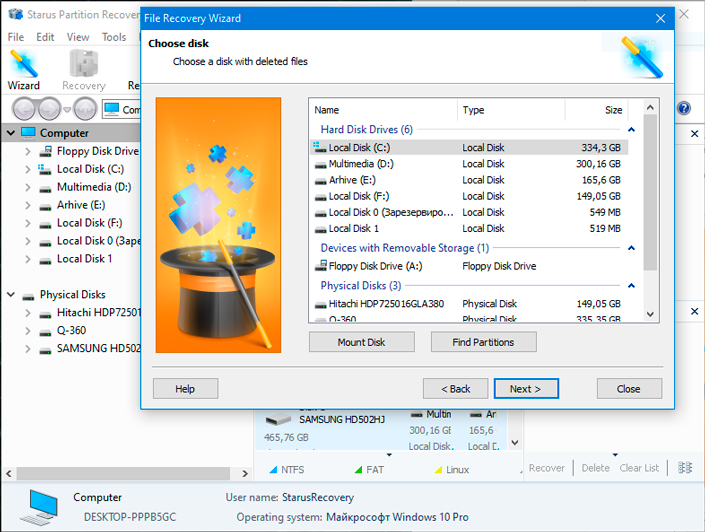
Task: Select Local Disk 1 in tree
Action: 85,259
